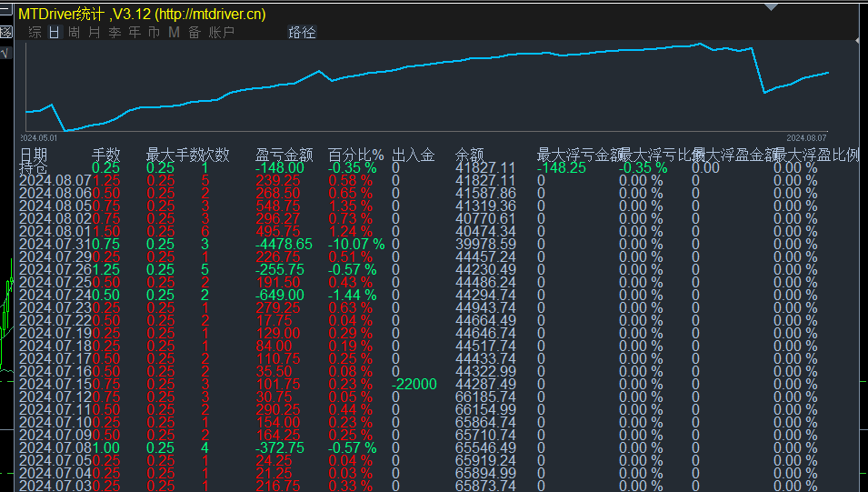Click the 最大手数 column header
Screen dimensions: 868x492
[174, 156]
